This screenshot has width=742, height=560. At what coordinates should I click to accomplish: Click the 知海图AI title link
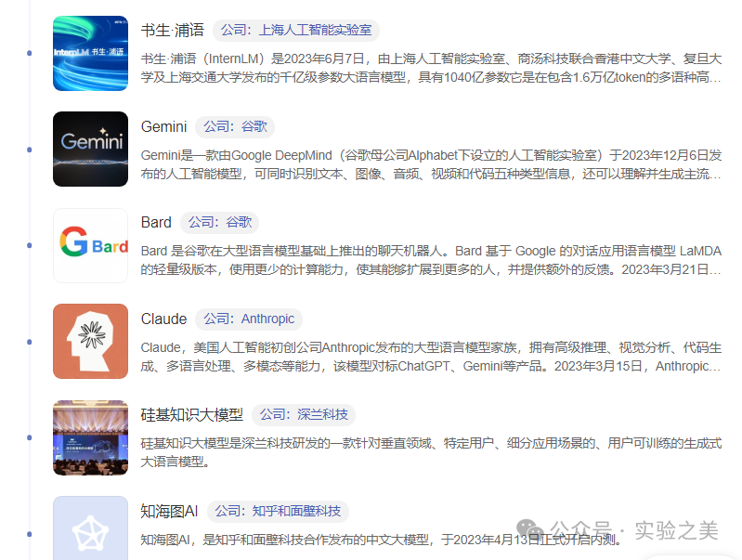point(169,511)
